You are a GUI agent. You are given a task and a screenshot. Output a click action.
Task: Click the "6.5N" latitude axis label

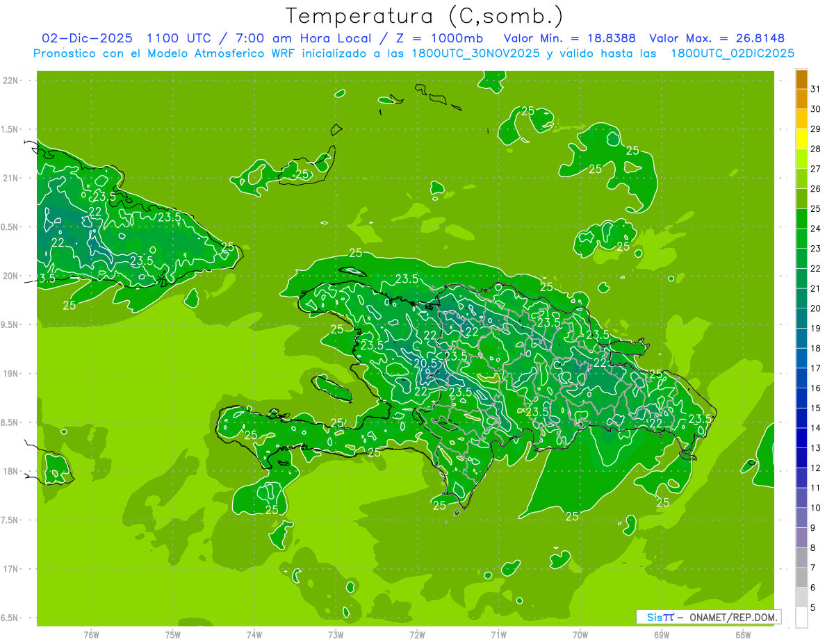10,618
